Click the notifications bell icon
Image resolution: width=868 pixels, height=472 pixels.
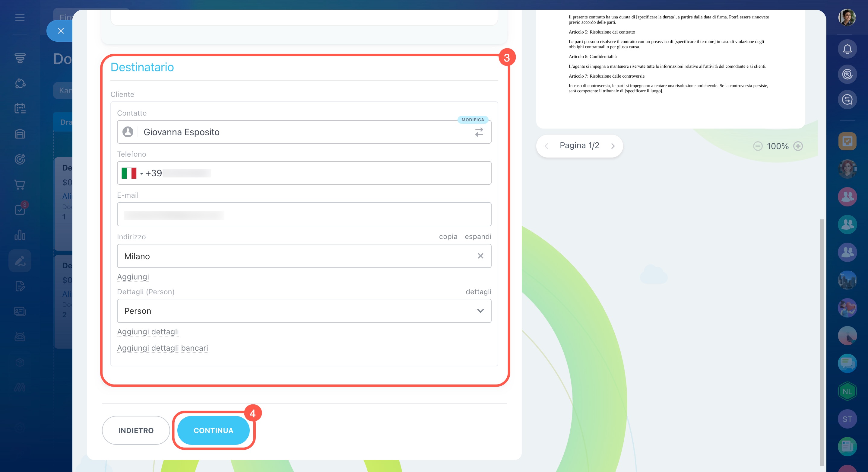click(x=847, y=49)
